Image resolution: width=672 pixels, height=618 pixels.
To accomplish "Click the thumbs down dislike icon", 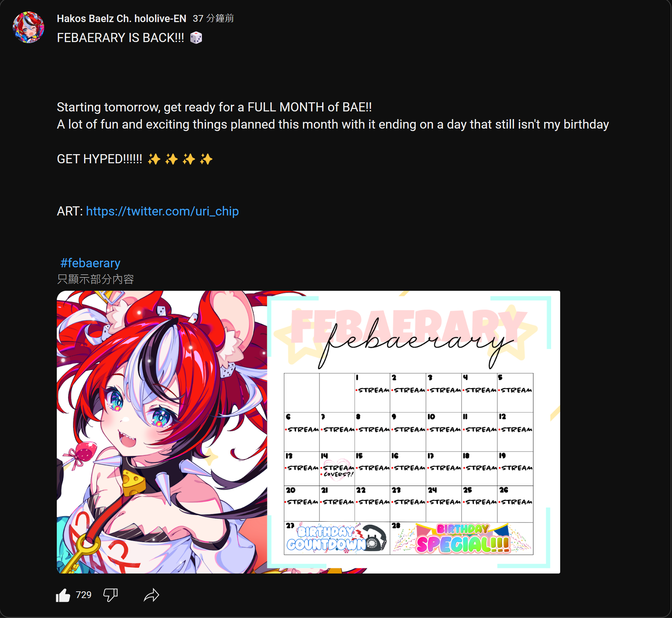I will pyautogui.click(x=110, y=595).
